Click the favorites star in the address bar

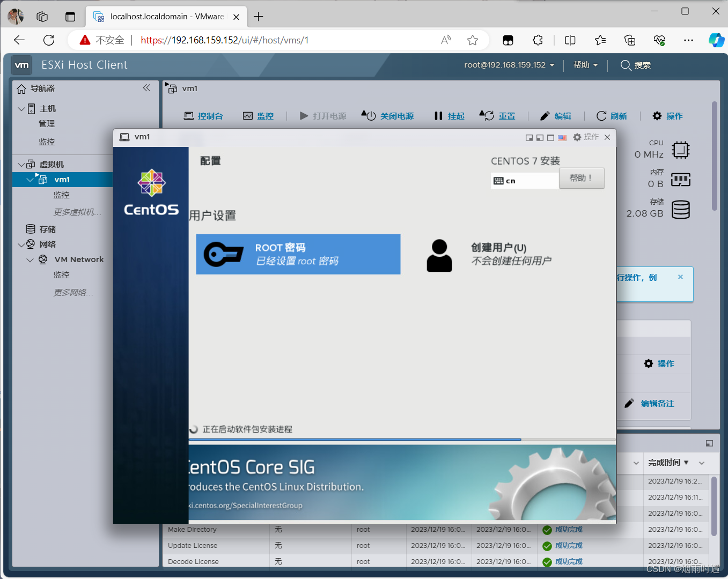pos(473,40)
